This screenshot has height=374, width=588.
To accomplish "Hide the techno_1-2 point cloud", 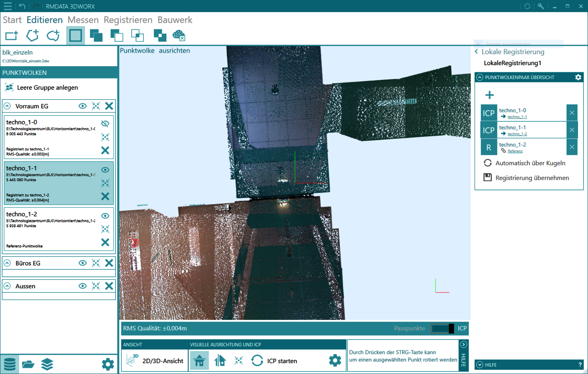I will point(105,216).
